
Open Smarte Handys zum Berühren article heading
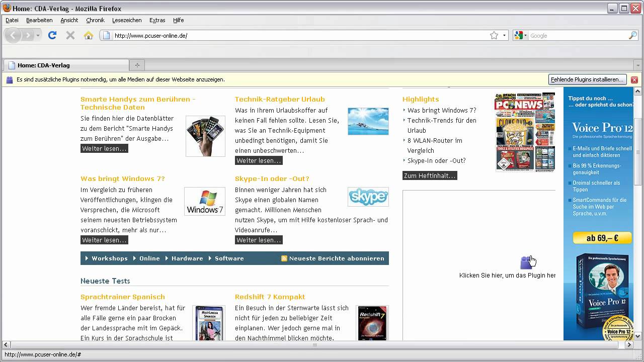pos(138,103)
